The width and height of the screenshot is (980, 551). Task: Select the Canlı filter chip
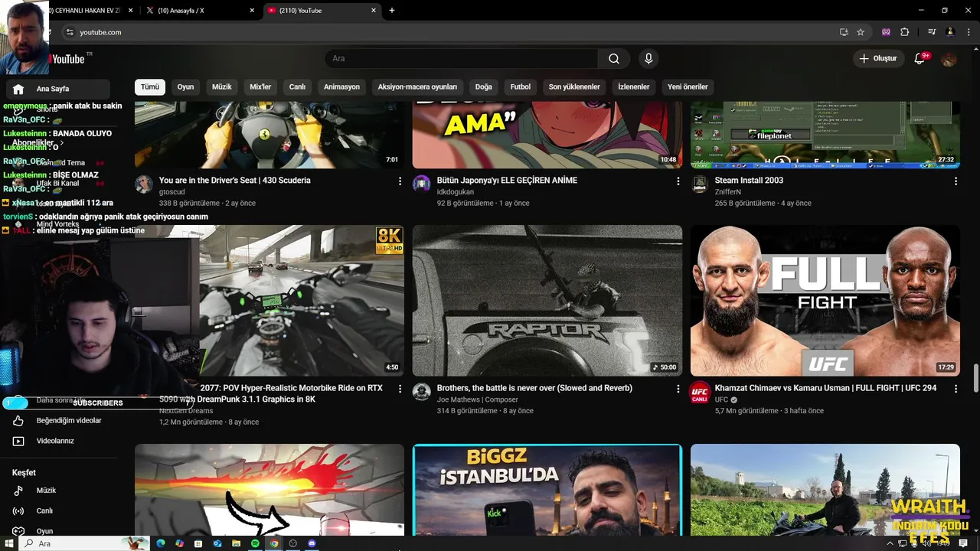coord(297,87)
